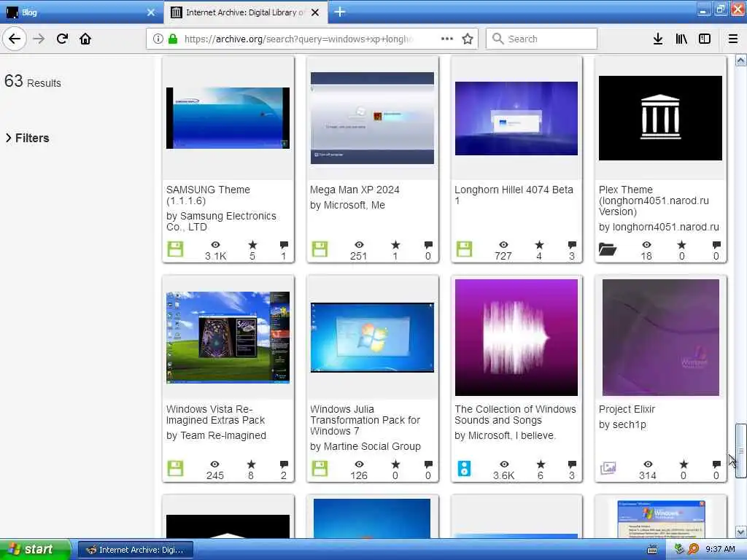Open The Collection of Windows Sounds title
The width and height of the screenshot is (747, 560).
click(515, 414)
